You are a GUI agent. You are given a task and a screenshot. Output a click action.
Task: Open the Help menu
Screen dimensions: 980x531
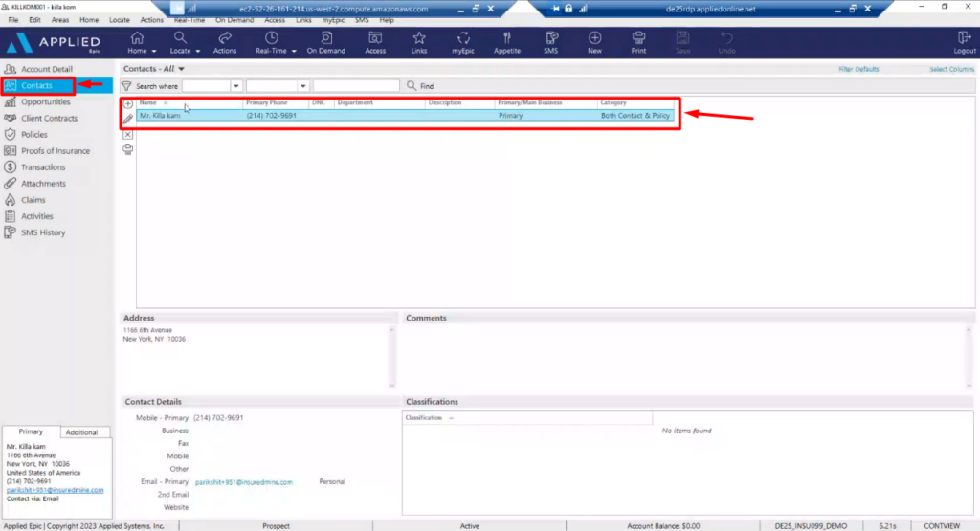pos(387,20)
